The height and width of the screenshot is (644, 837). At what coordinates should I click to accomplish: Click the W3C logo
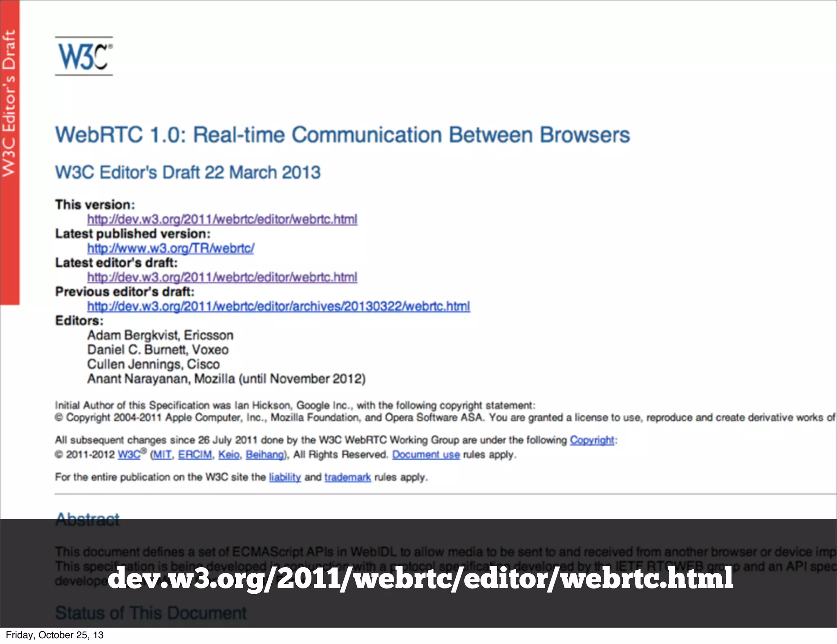[84, 56]
